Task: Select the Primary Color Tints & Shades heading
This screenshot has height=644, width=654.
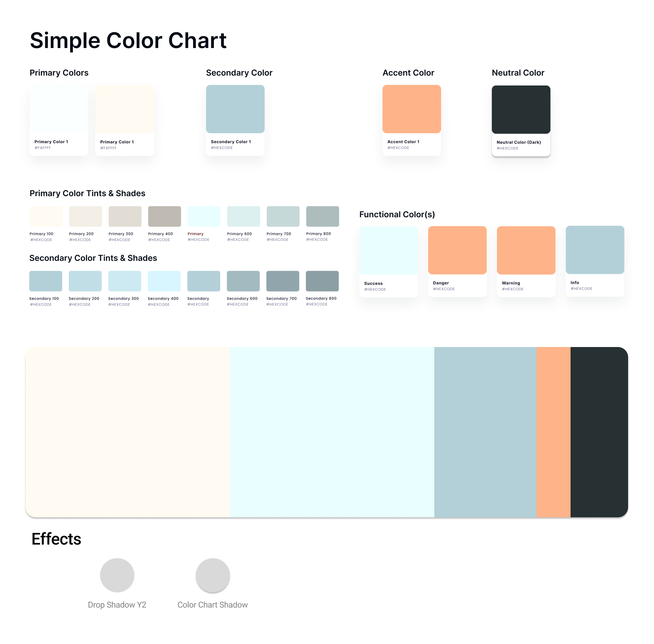Action: coord(88,193)
